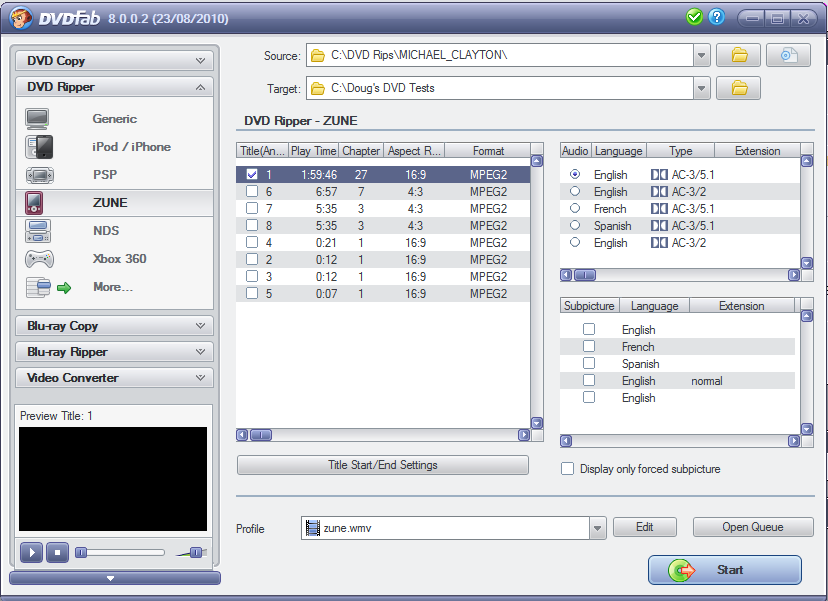Viewport: 828px width, 601px height.
Task: Click the Subpicture column header
Action: click(589, 306)
